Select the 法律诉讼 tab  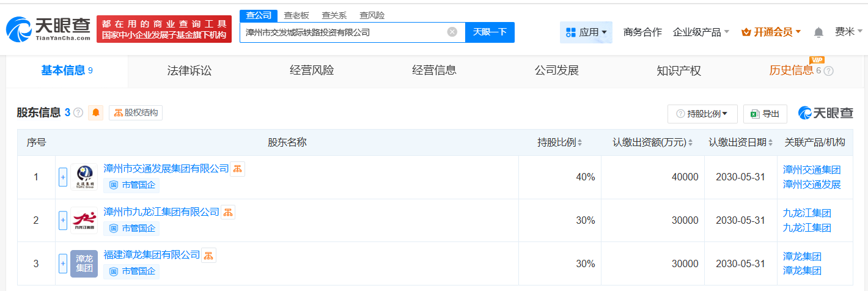point(189,71)
